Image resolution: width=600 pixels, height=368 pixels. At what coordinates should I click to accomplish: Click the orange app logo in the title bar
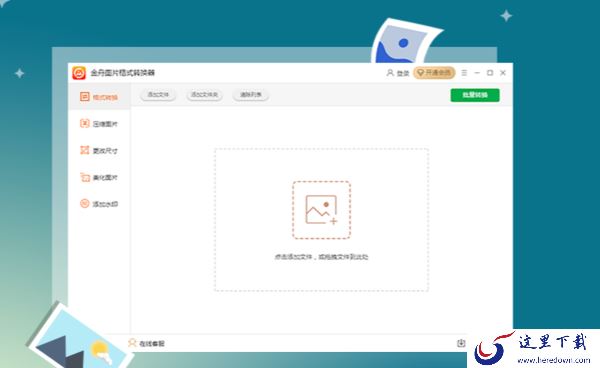[x=79, y=73]
